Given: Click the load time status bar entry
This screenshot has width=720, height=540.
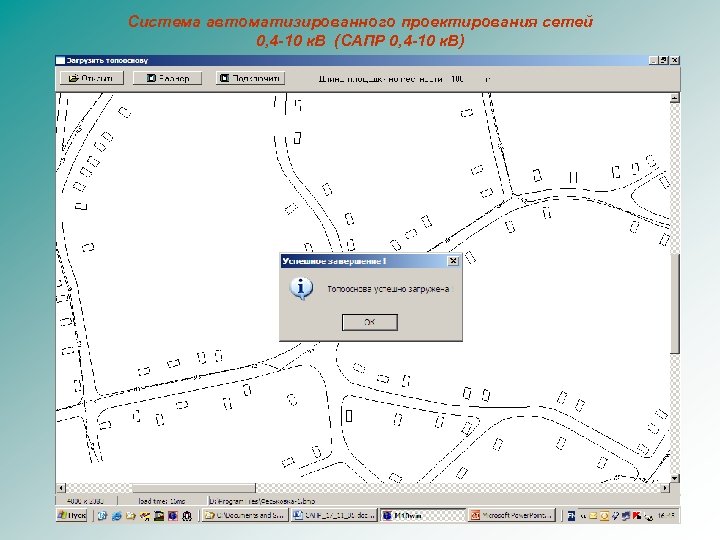Looking at the screenshot, I should 162,501.
